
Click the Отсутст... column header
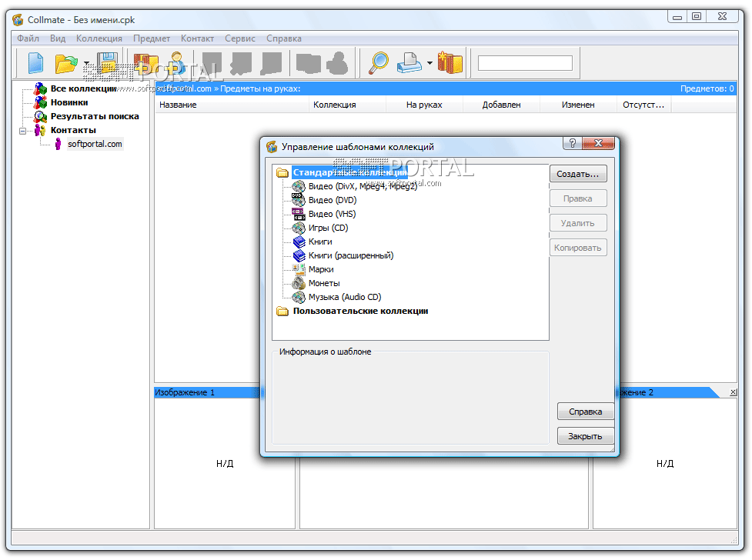643,105
